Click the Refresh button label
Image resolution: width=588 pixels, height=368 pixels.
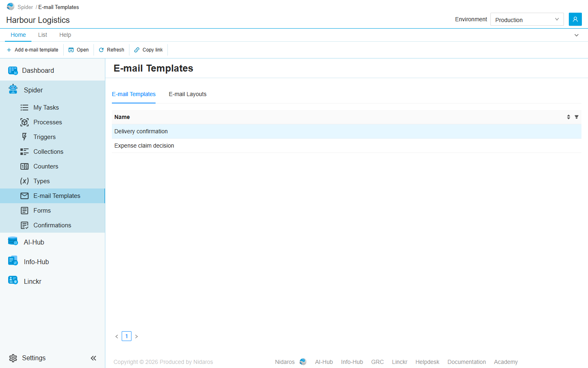click(116, 50)
